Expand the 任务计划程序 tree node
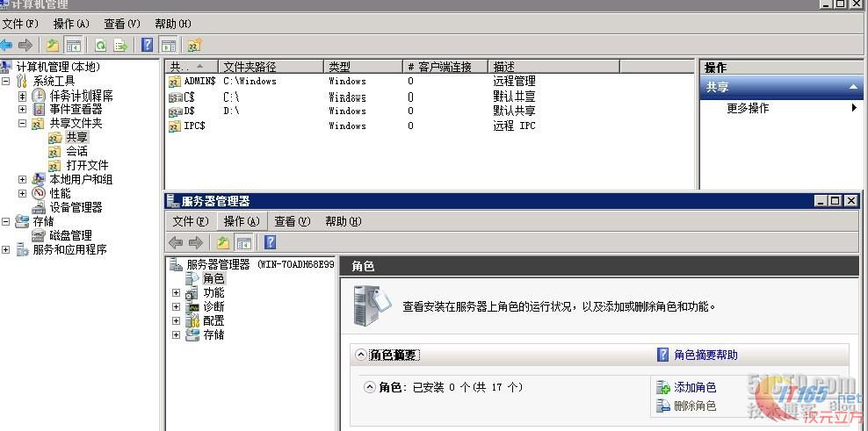 (x=22, y=96)
